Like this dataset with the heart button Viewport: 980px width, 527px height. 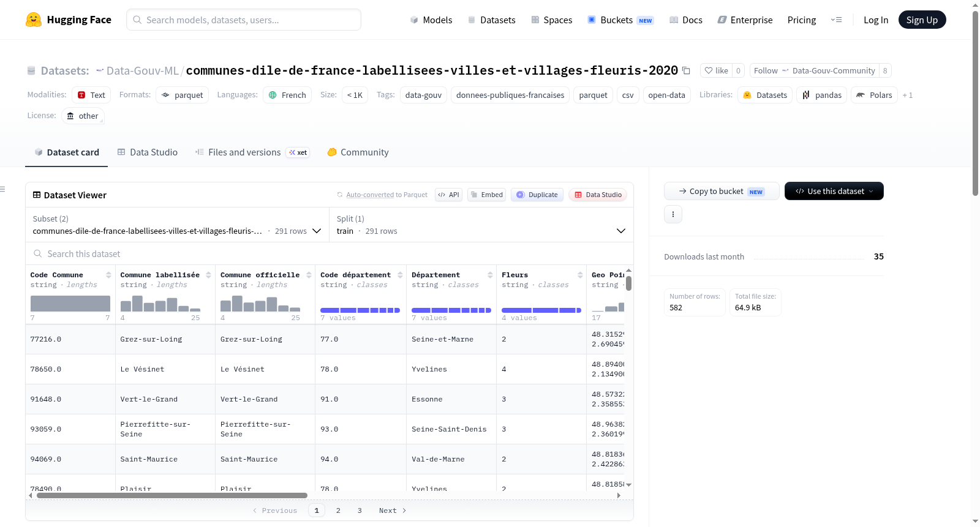[716, 70]
